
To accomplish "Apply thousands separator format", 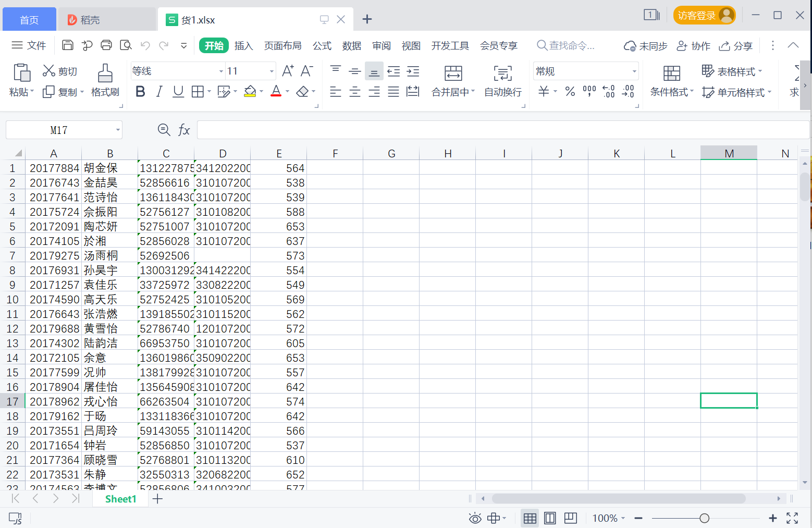I will (x=589, y=92).
